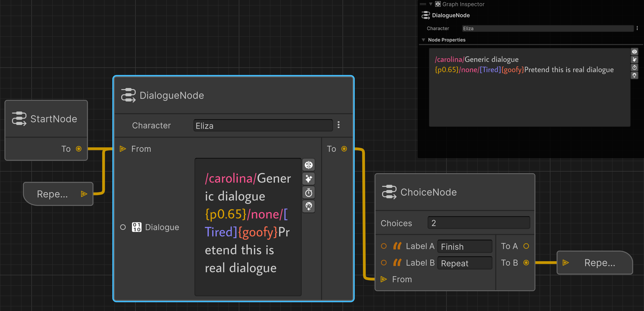This screenshot has height=311, width=644.
Task: Select the StartNode title
Action: pos(54,119)
